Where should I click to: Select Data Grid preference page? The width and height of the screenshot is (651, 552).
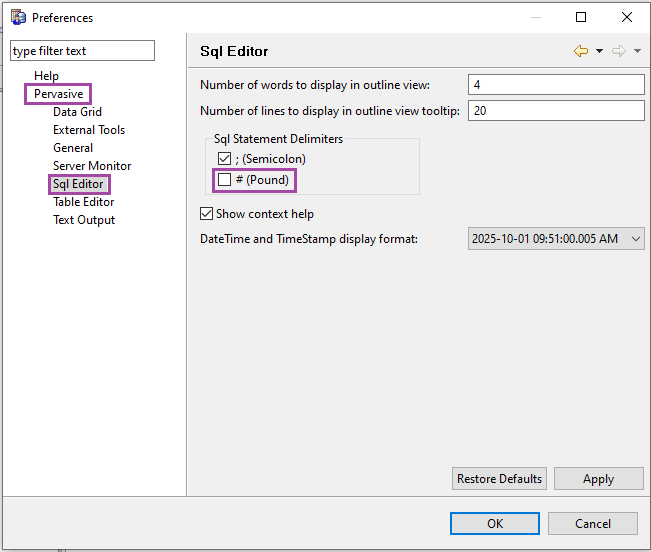click(77, 112)
